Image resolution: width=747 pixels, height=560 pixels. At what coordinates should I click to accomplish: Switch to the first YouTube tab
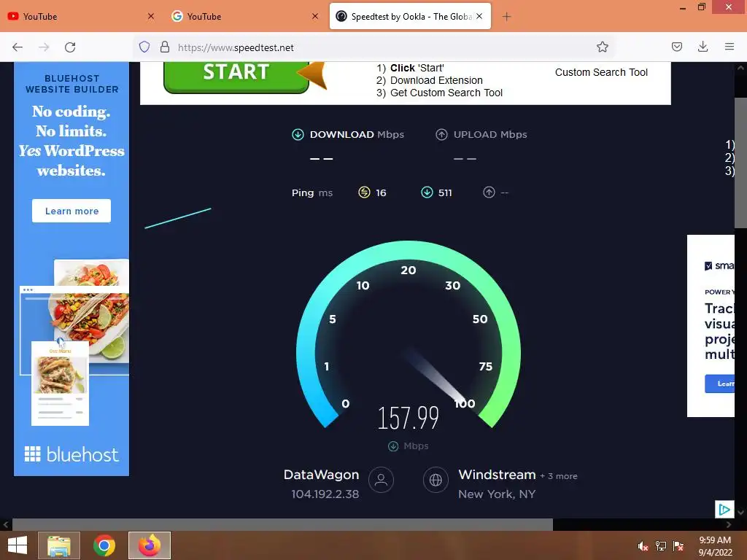click(x=81, y=16)
